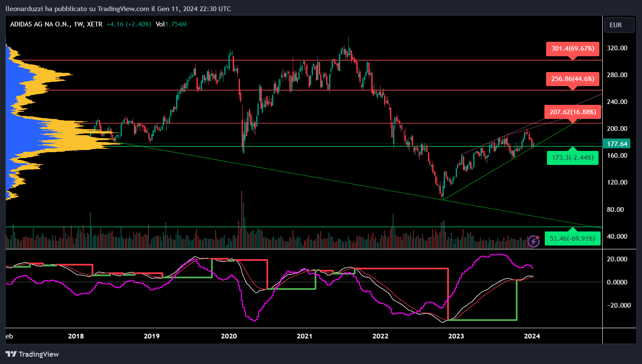Click the 2020 label on time axis

click(x=229, y=336)
